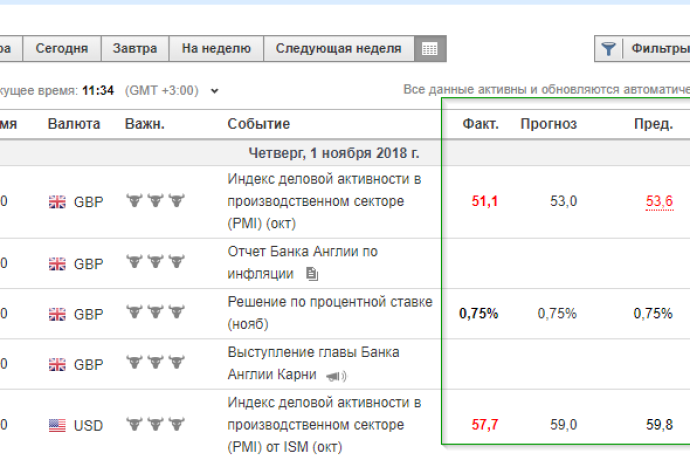Select the Следующая неделя tab
The height and width of the screenshot is (460, 690).
coord(338,48)
